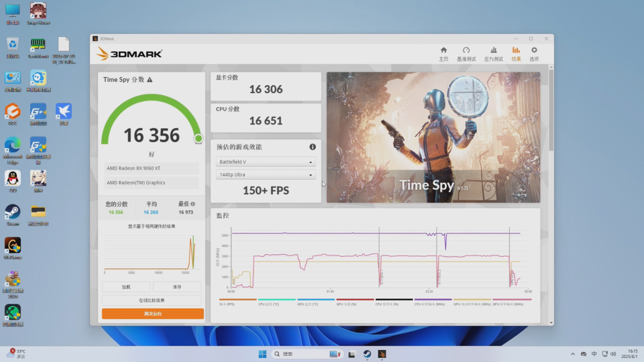Open the weather widget showing 33°C
The height and width of the screenshot is (362, 644).
[16, 354]
